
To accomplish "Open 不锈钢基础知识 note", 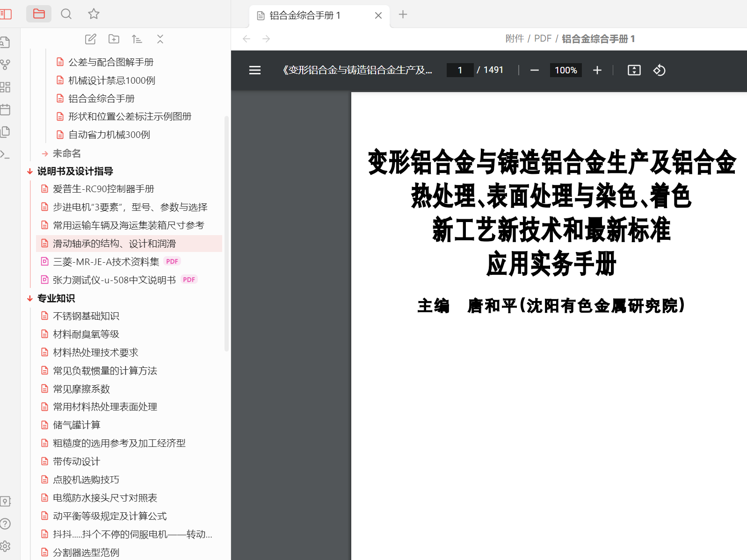I will pos(86,316).
